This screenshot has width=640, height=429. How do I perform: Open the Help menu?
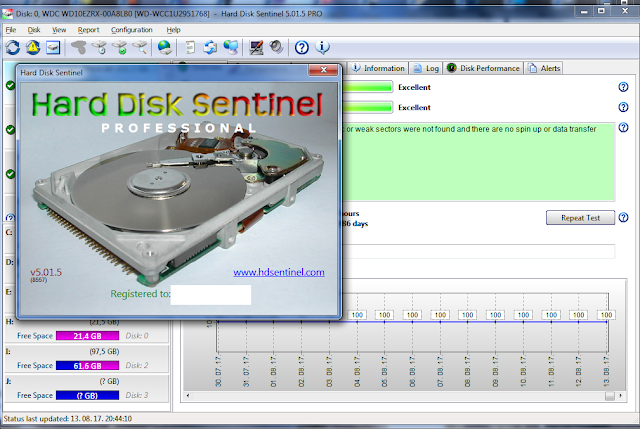point(173,30)
